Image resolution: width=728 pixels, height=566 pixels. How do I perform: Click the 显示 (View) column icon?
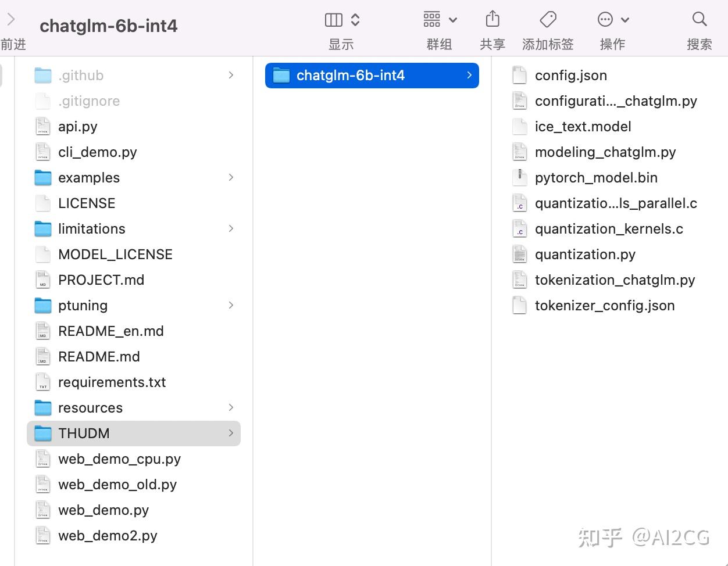coord(333,19)
